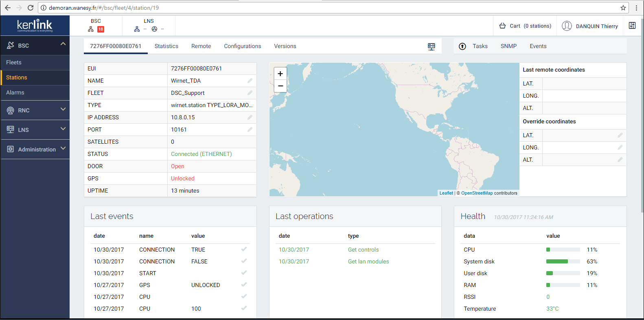Edit override LAT. with pencil icon

tap(620, 135)
